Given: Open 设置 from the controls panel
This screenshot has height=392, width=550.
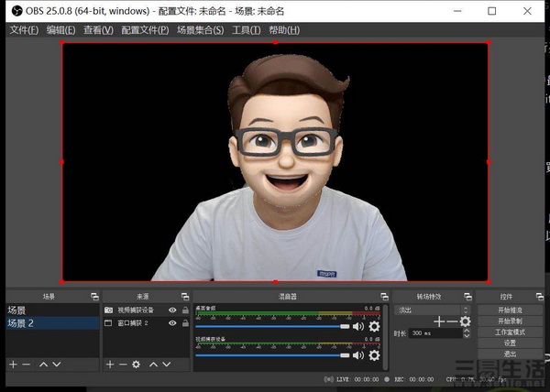Looking at the screenshot, I should [510, 343].
